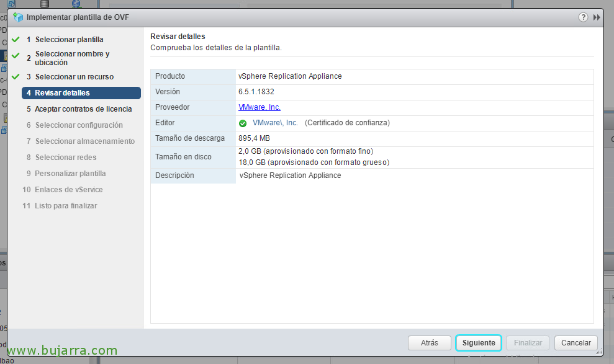The width and height of the screenshot is (614, 364).
Task: Click the Tamaño de descarga label
Action: [x=190, y=138]
